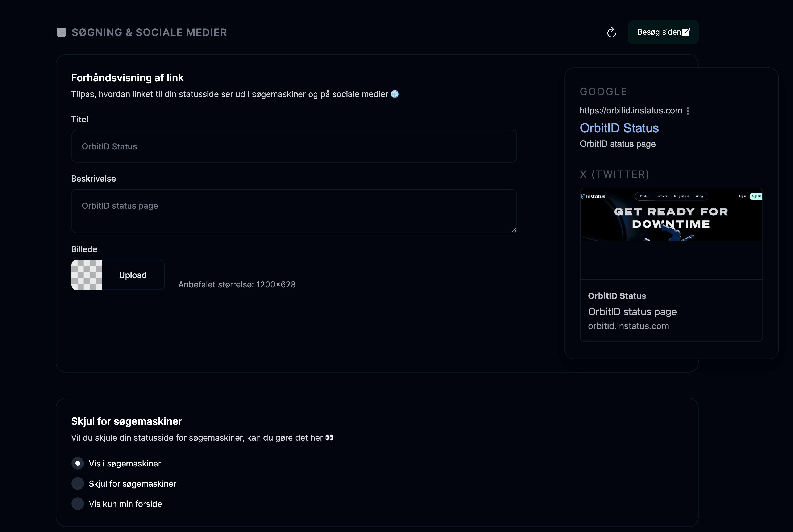Focus the Titel input field
The height and width of the screenshot is (532, 793).
(294, 146)
